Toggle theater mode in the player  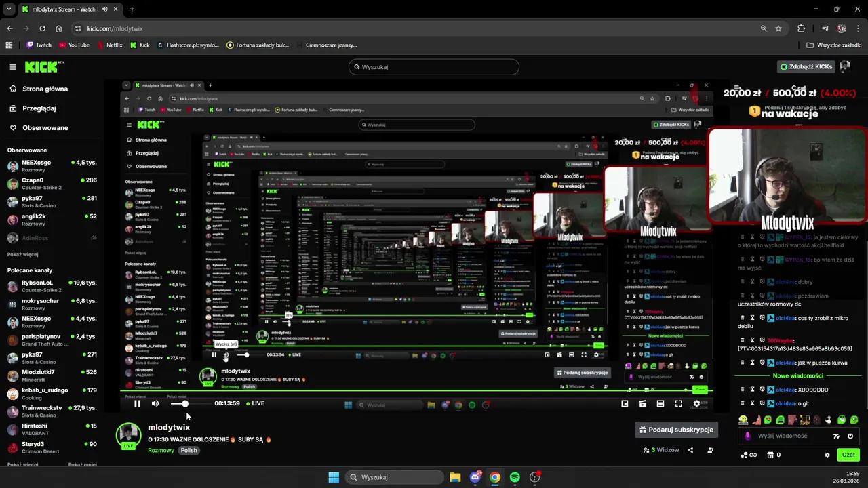tap(660, 403)
